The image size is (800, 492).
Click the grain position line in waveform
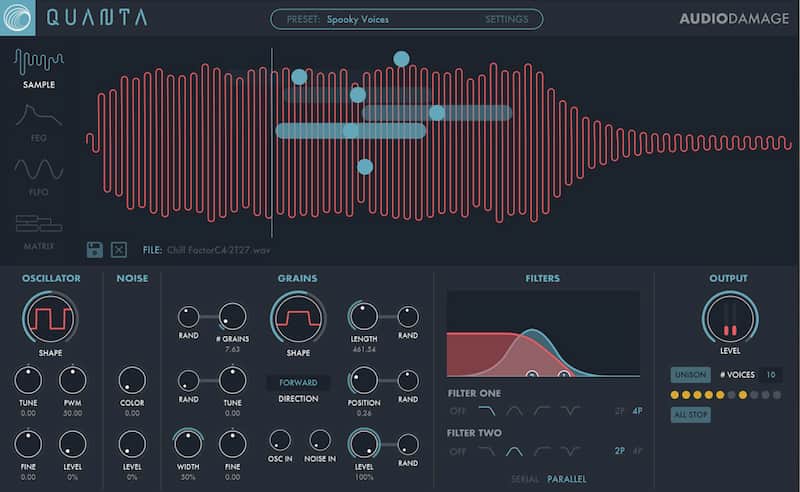pos(272,143)
